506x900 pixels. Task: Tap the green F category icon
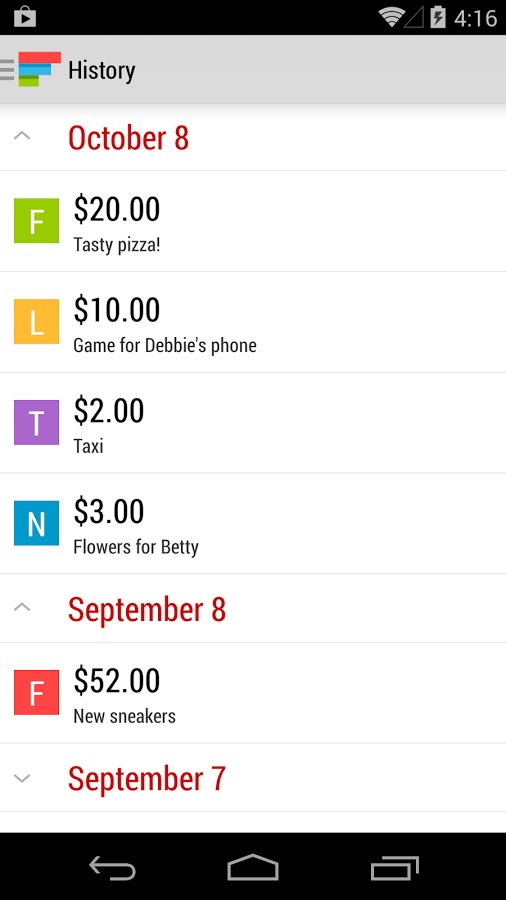pyautogui.click(x=36, y=220)
